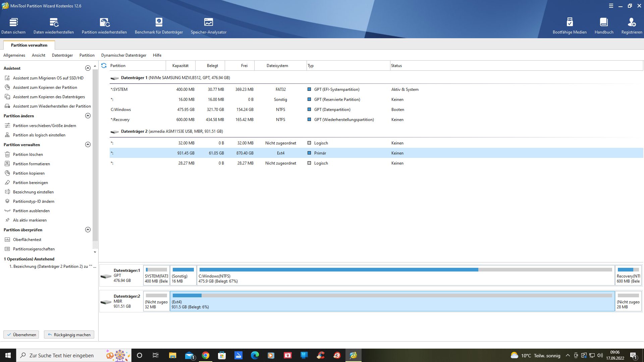Click Partition löschen in sidebar

(28, 155)
